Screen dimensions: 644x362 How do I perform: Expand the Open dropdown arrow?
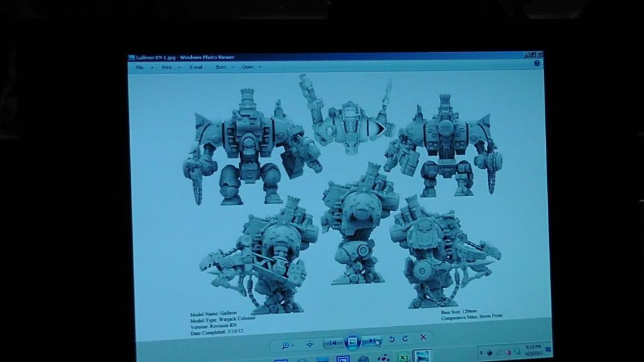(260, 67)
